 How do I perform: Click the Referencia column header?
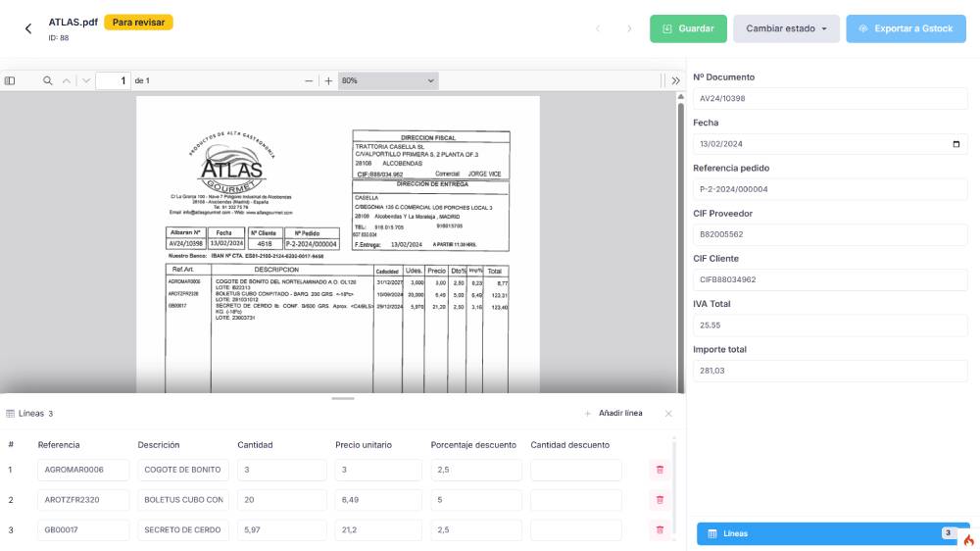pyautogui.click(x=59, y=445)
